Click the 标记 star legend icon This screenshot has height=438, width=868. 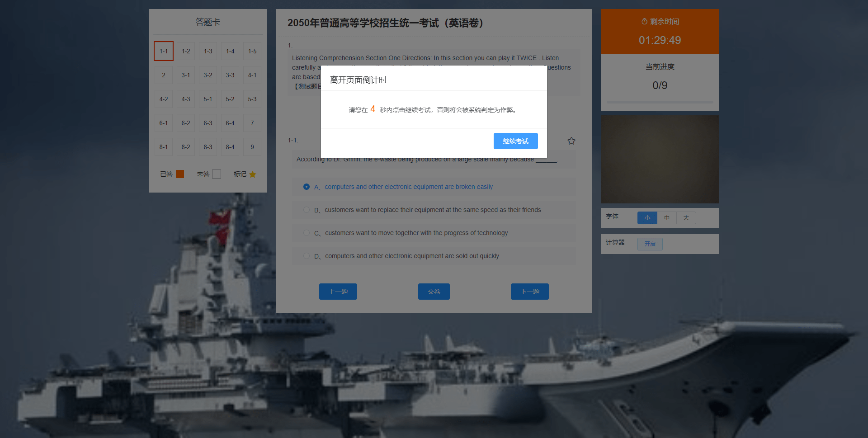click(x=253, y=174)
